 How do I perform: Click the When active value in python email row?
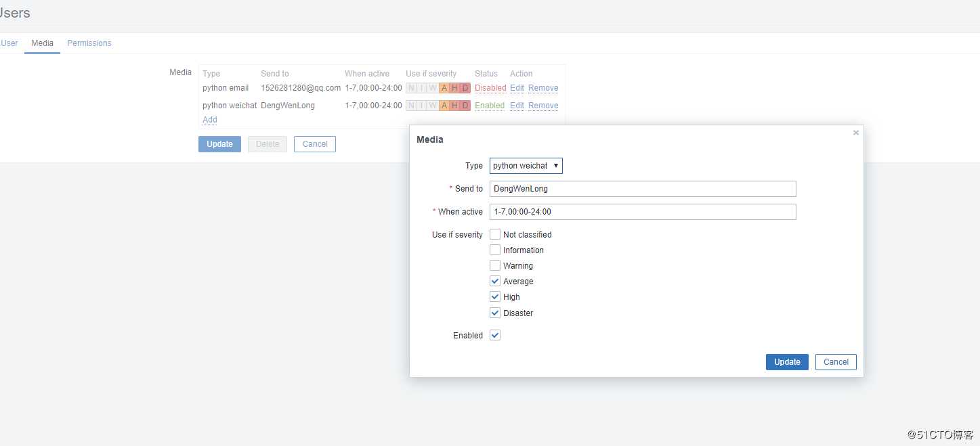(x=373, y=88)
